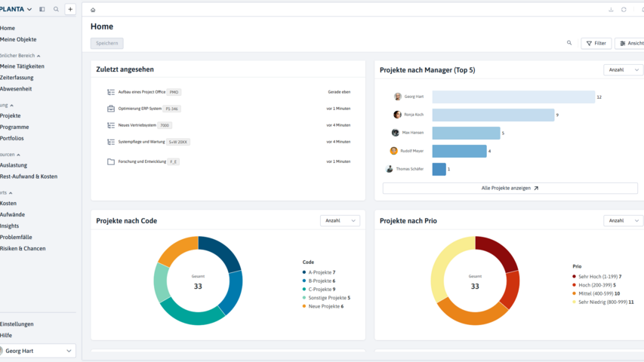
Task: Click A-Projekte legend color dot
Action: pyautogui.click(x=304, y=272)
